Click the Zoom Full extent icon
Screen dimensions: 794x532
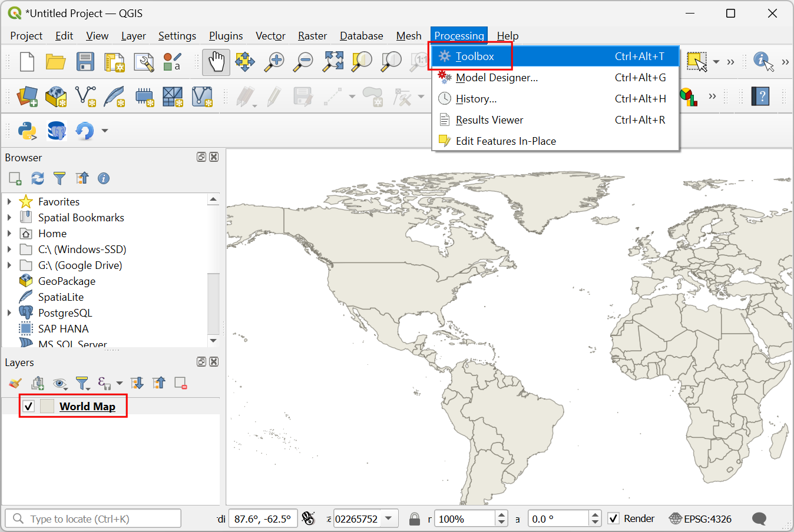click(x=333, y=62)
